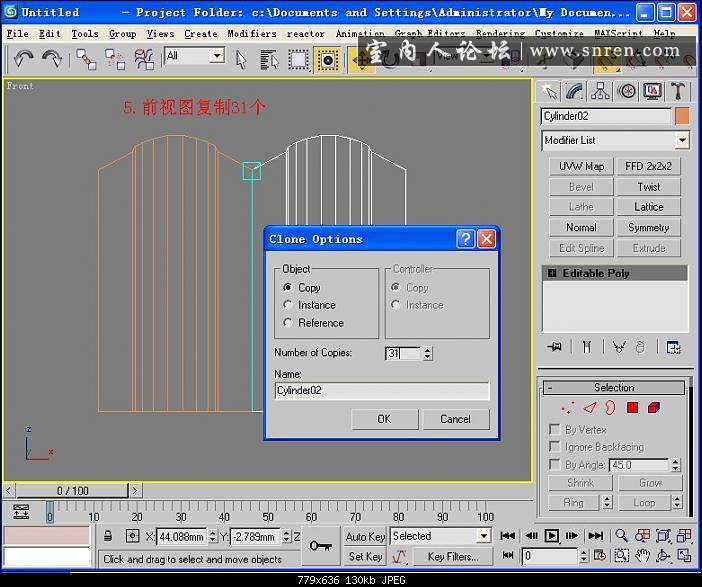Open the Edit menu
702x587 pixels.
49,34
